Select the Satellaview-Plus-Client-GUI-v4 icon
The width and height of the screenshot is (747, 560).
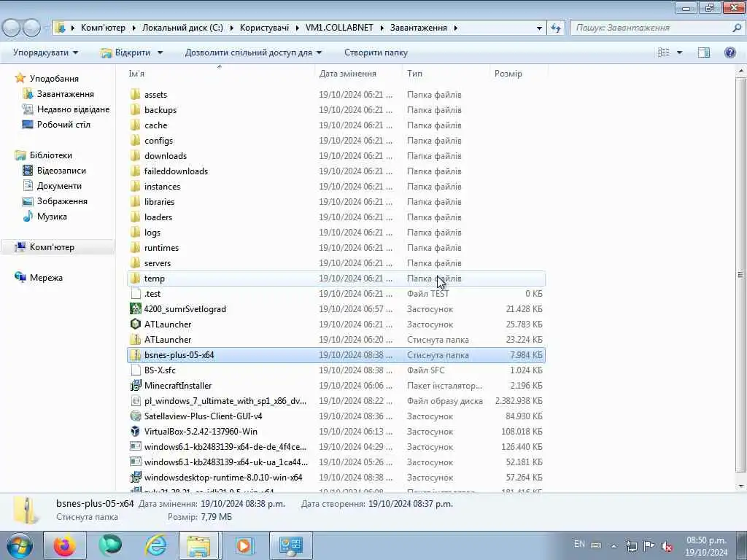point(135,416)
